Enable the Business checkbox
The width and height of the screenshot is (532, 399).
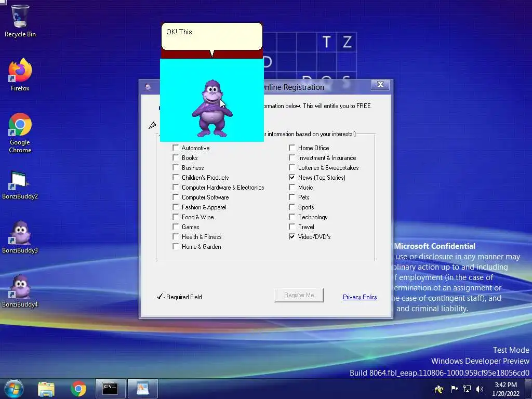coord(176,167)
